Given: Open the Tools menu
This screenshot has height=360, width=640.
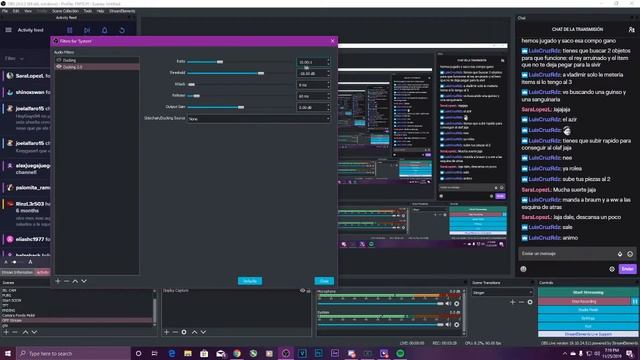Looking at the screenshot, I should 88,11.
